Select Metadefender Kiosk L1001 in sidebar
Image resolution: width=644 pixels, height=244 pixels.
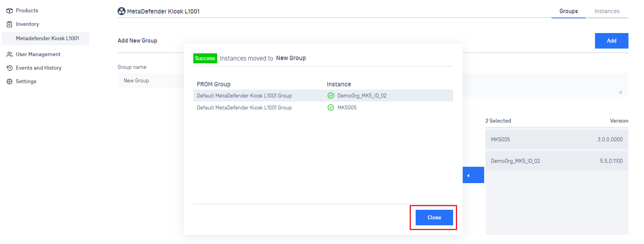click(x=45, y=39)
